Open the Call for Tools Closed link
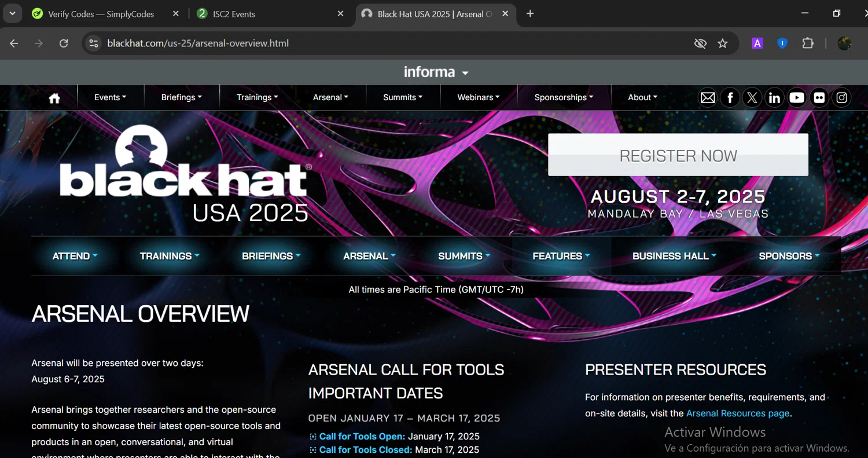This screenshot has height=458, width=868. click(x=366, y=450)
